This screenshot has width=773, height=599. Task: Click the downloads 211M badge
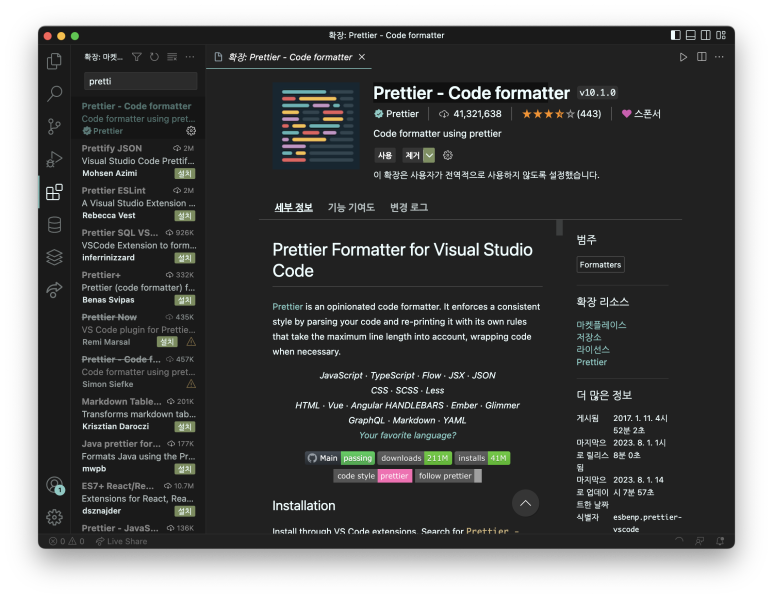(x=415, y=458)
